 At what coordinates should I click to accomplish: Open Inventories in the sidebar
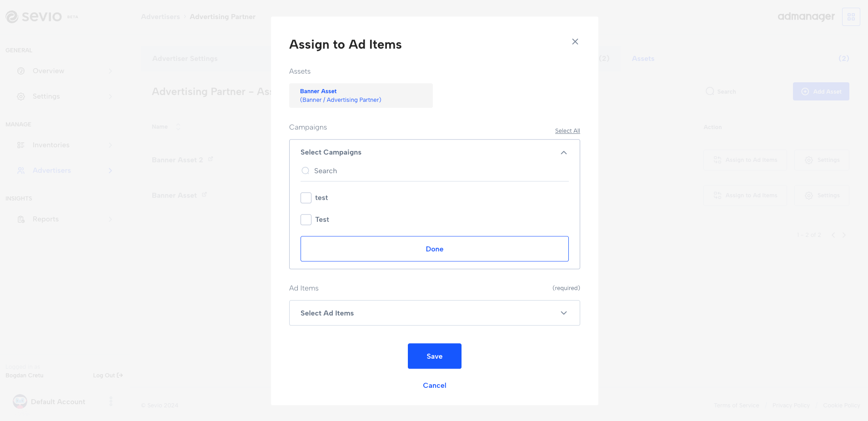tap(51, 145)
